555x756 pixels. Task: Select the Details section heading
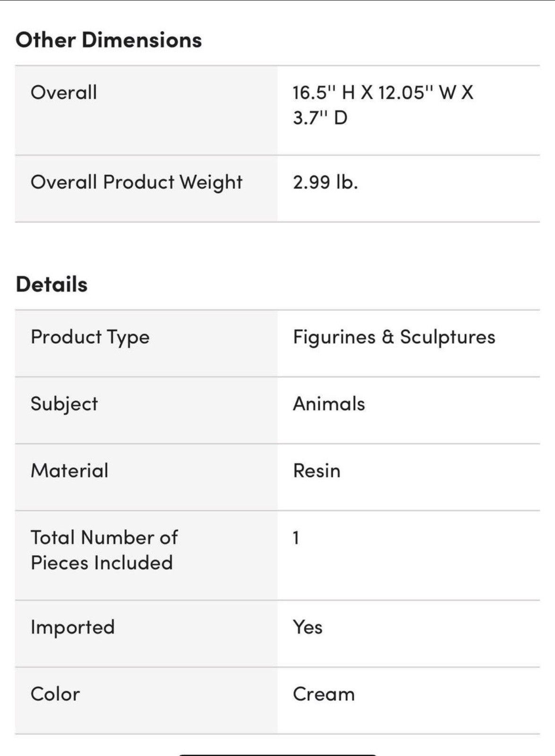(51, 284)
